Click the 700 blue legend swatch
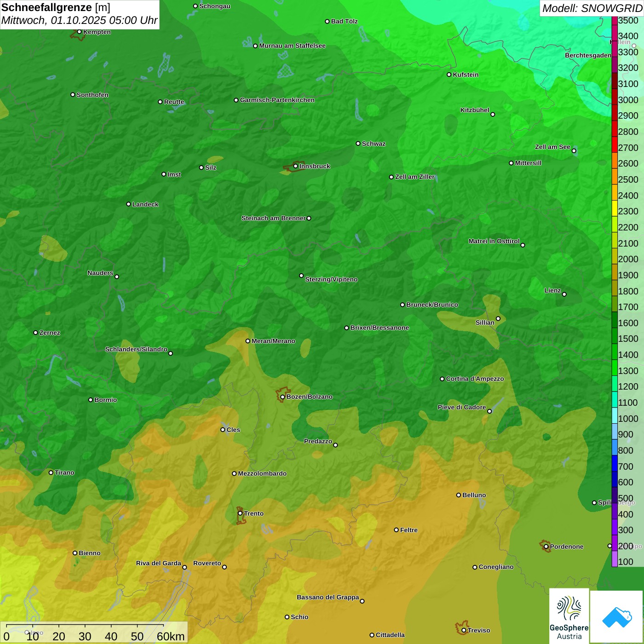 (x=615, y=464)
